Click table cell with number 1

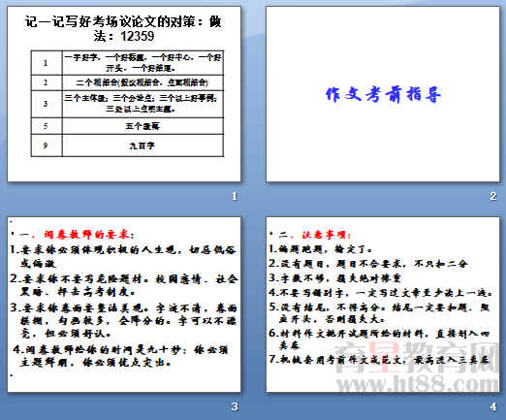click(47, 63)
